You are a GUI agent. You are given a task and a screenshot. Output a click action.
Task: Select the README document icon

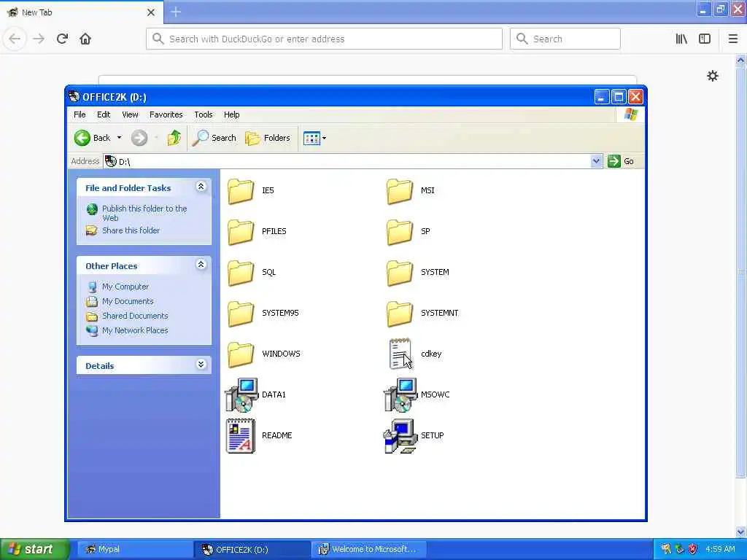coord(241,436)
